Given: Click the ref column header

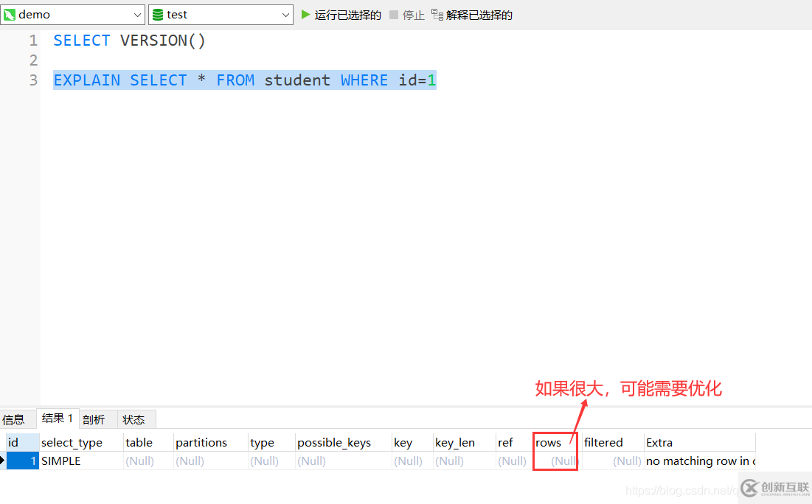Looking at the screenshot, I should (x=515, y=442).
